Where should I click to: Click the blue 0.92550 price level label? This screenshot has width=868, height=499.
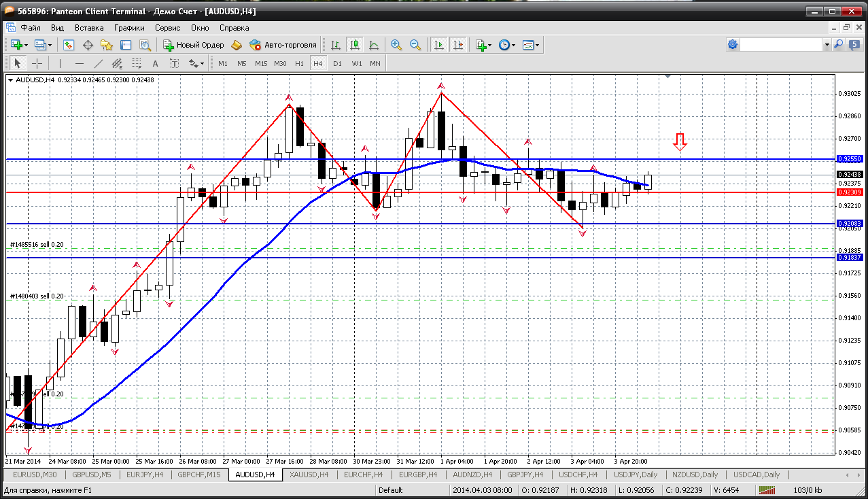click(850, 158)
